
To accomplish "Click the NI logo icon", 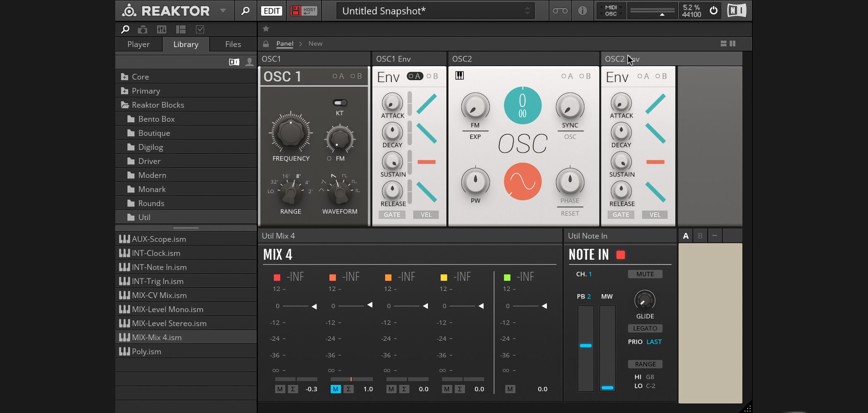I will pyautogui.click(x=737, y=10).
